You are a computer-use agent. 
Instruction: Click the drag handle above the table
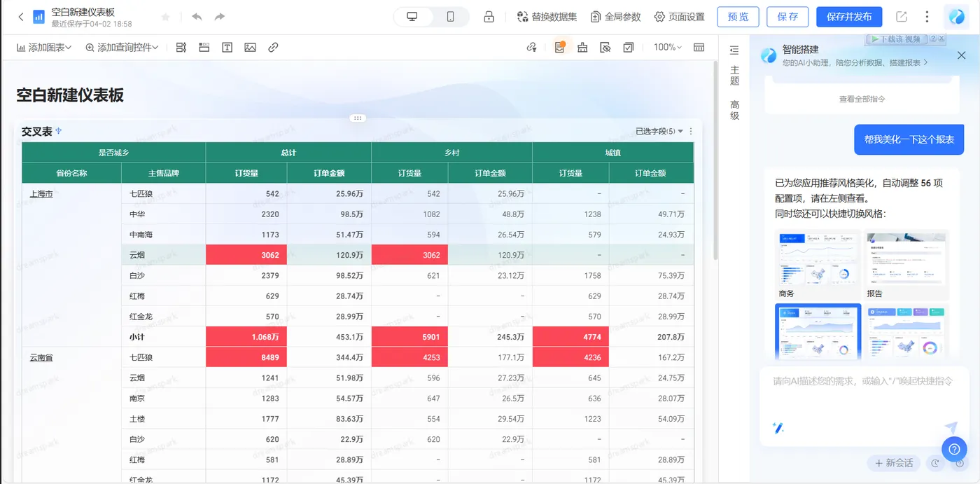pos(358,118)
